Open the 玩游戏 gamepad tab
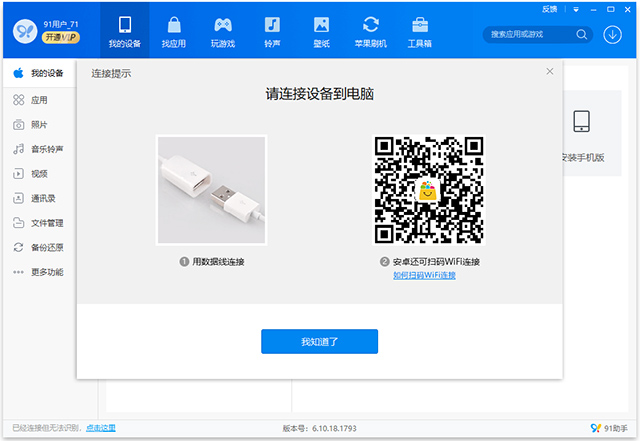The image size is (640, 441). (x=223, y=31)
